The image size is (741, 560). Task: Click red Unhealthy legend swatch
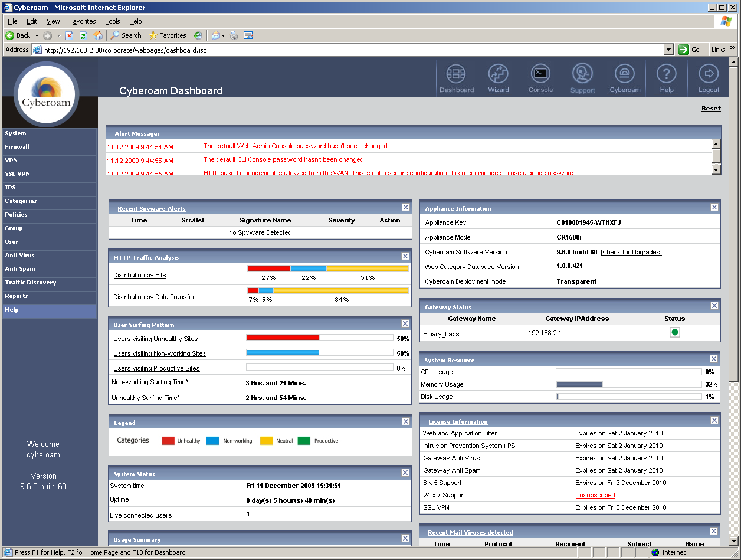168,441
